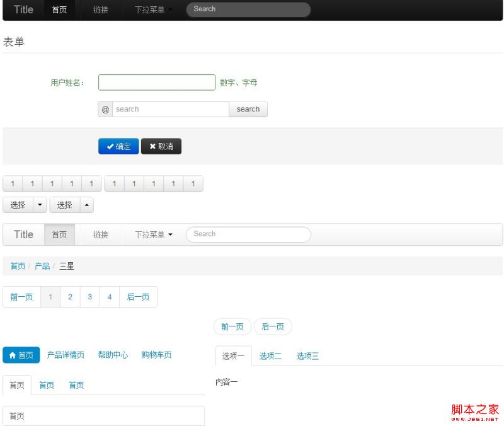
Task: Click the blue 确定 confirm button
Action: pos(118,146)
